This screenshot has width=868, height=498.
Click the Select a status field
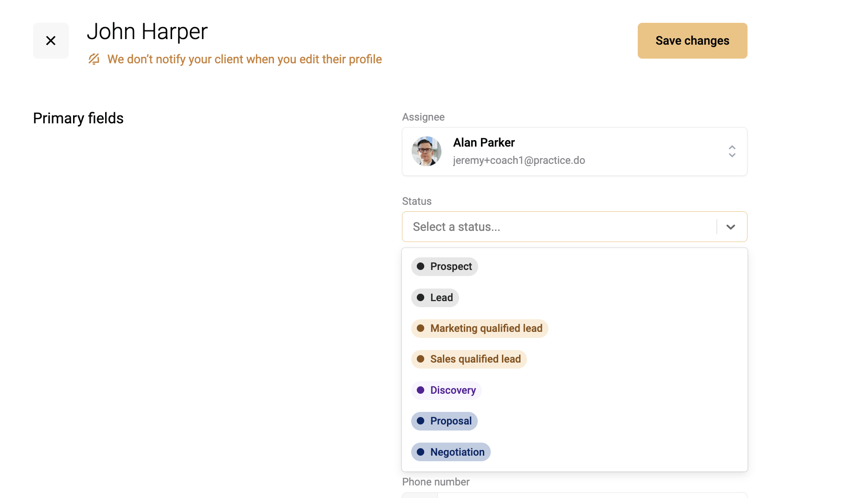click(574, 227)
